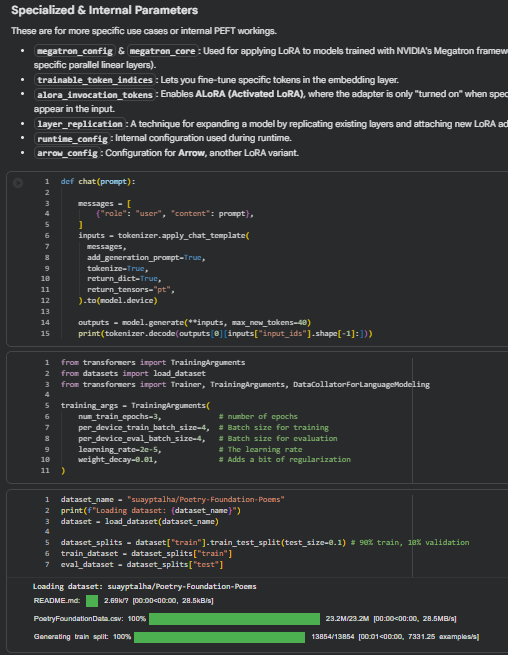Select the megatron_core code label
Viewport: 508px width, 655px height.
coord(163,51)
